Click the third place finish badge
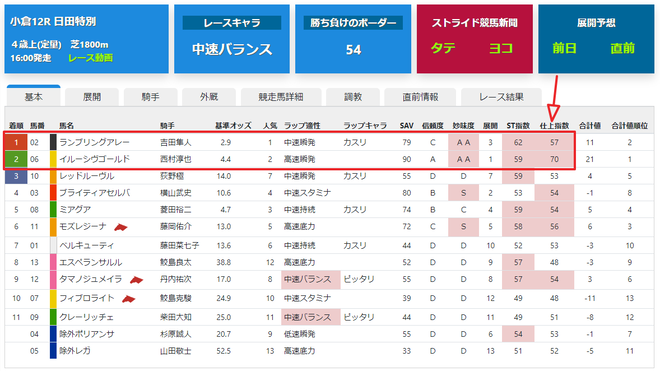This screenshot has height=371, width=660. point(16,176)
